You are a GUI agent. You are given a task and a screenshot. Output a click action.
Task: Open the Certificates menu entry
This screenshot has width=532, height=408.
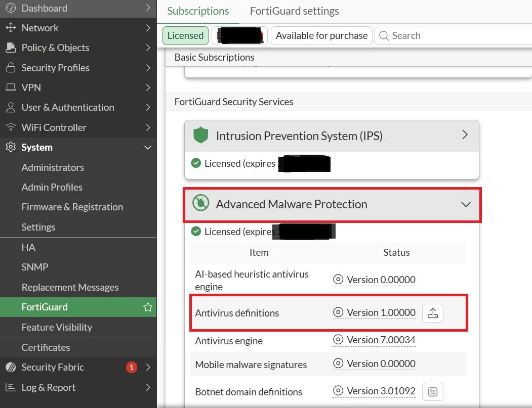(46, 347)
